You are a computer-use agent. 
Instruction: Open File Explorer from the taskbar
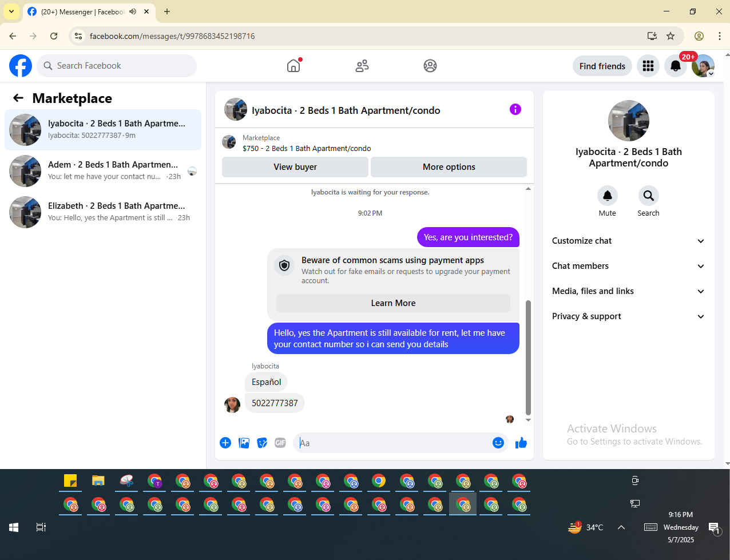[98, 481]
